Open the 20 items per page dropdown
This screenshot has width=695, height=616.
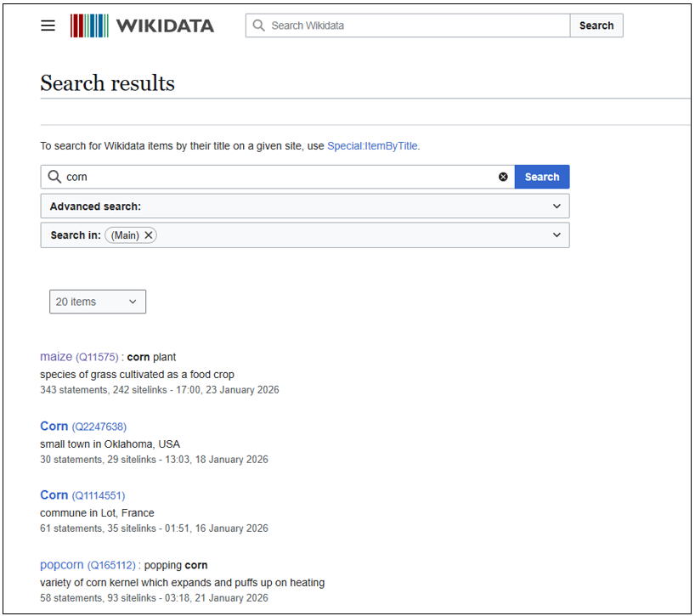coord(97,302)
